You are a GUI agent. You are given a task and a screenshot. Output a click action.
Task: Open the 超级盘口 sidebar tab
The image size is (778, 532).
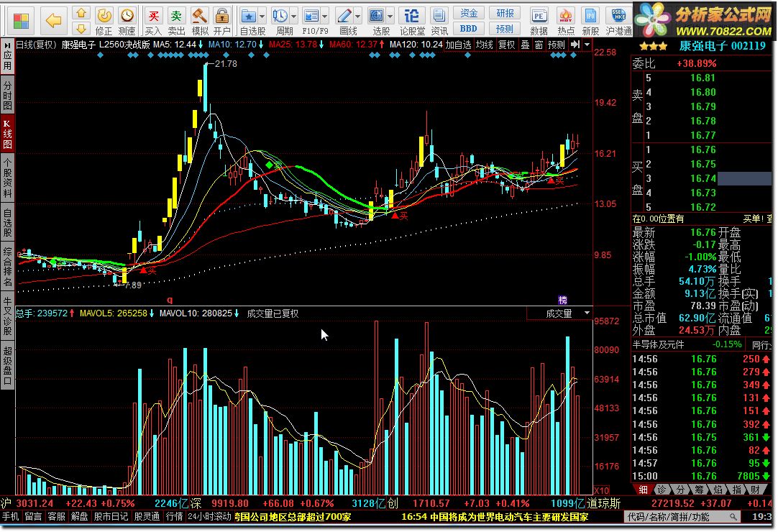[7, 365]
